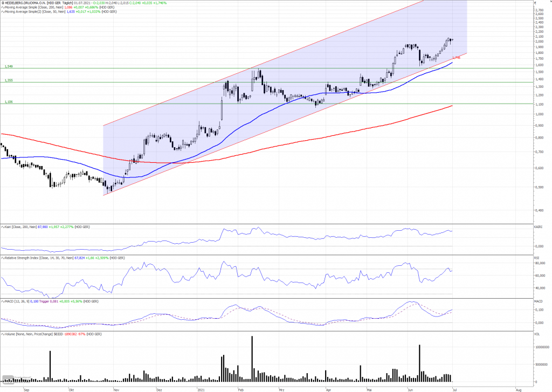Click the MACD axis title on the right
The image size is (552, 392).
click(x=539, y=301)
